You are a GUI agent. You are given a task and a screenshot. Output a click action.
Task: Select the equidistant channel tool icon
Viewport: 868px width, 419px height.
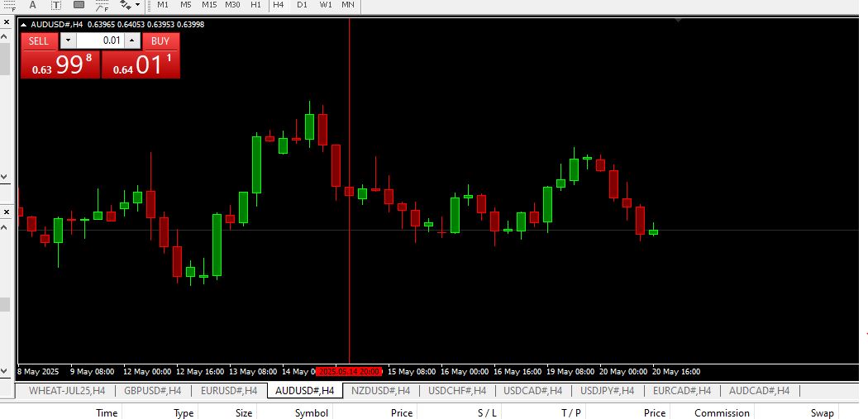9,6
